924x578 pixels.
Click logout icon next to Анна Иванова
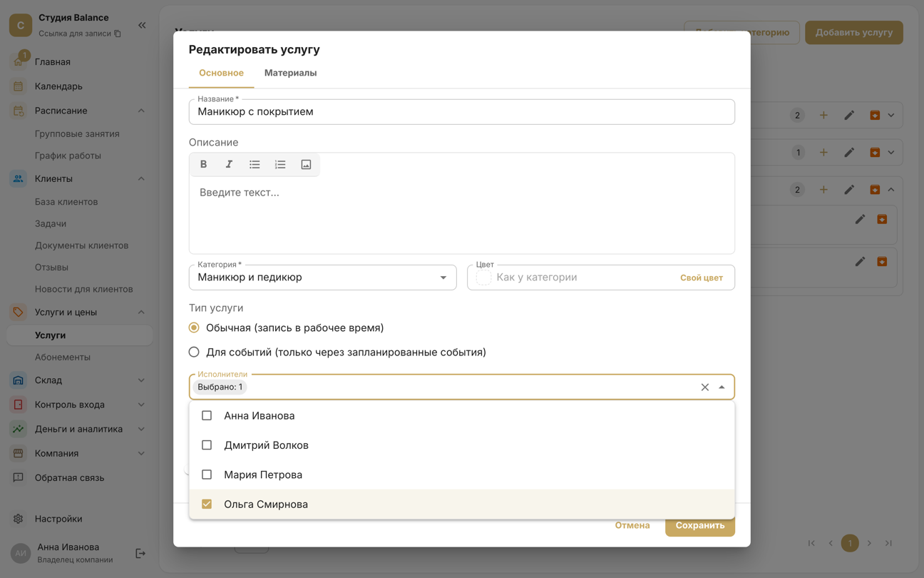pos(140,553)
